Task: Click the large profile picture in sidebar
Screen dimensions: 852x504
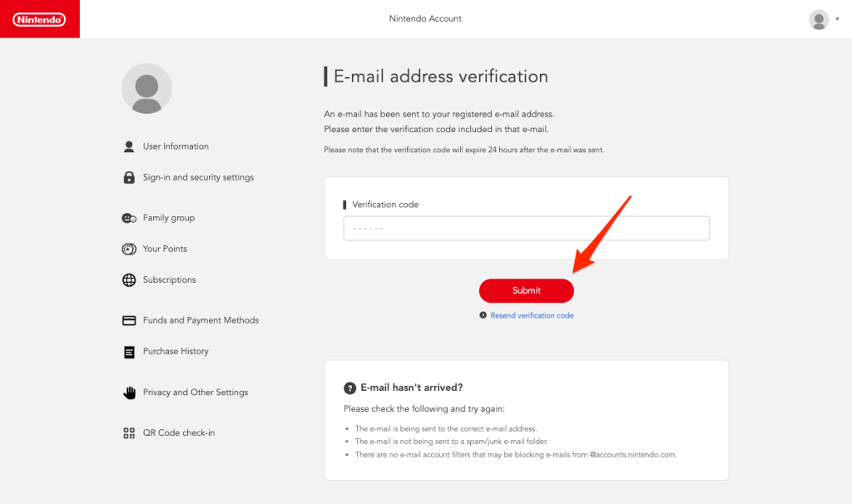Action: pos(146,88)
